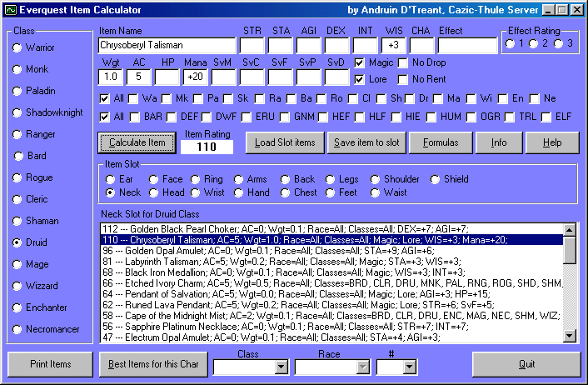Open the # number dropdown
Screen dimensions: 588x385
point(410,367)
